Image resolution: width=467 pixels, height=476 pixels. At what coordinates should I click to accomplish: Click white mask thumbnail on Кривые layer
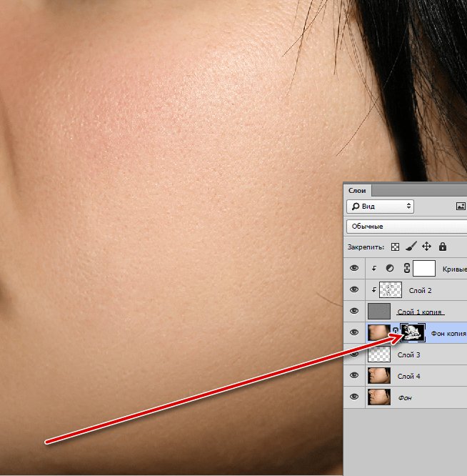click(424, 269)
